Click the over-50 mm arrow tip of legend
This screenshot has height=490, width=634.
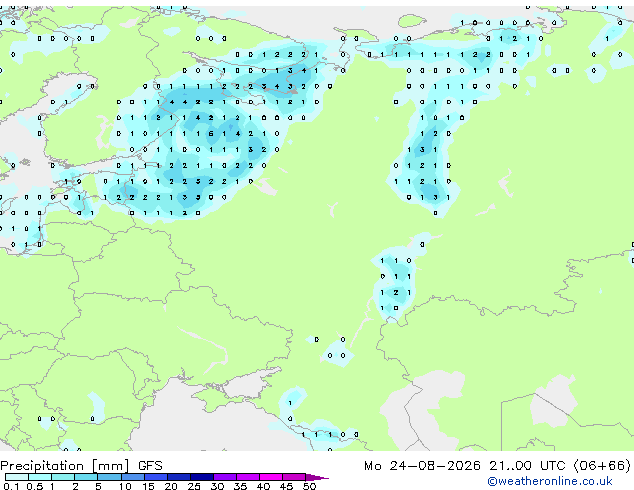pyautogui.click(x=317, y=477)
